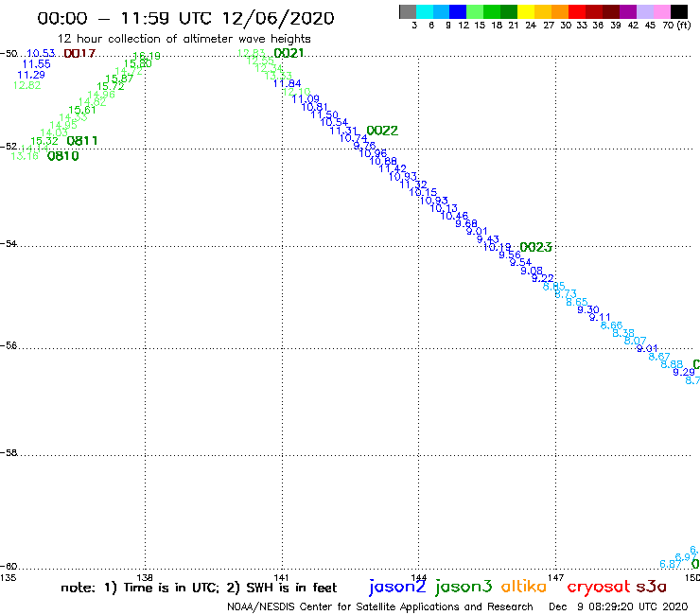This screenshot has height=615, width=700.
Task: Click the orange 'altika' label
Action: (524, 587)
